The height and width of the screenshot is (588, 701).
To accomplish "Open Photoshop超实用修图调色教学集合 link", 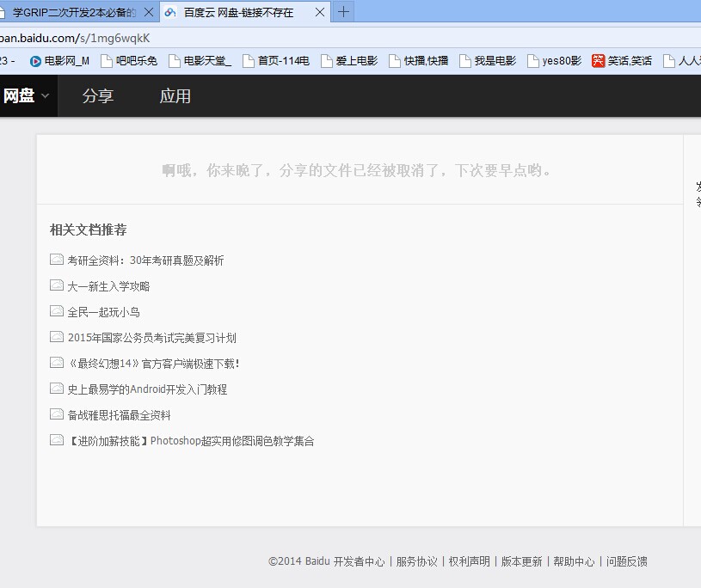I will [x=191, y=442].
